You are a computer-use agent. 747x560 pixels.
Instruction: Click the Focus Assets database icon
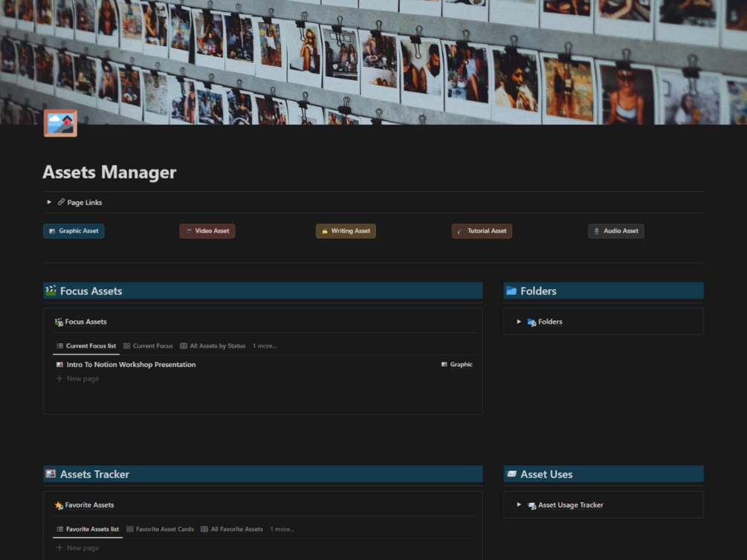[59, 322]
